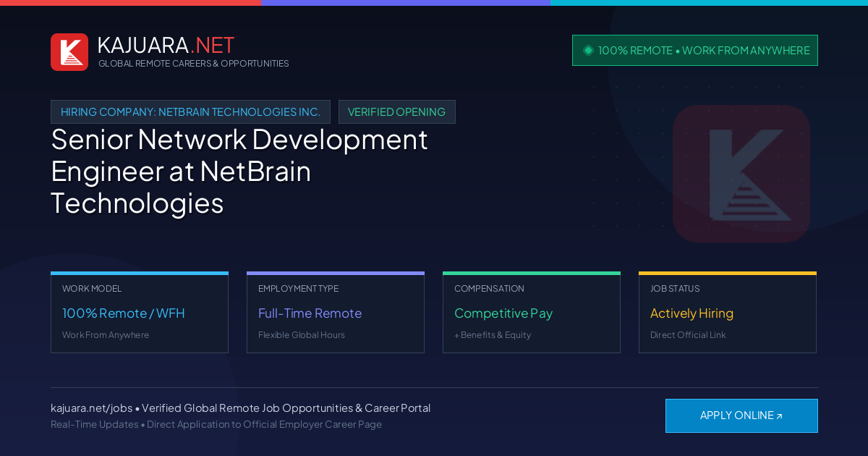The image size is (868, 456).
Task: Select the Work Model card
Action: pos(140,313)
